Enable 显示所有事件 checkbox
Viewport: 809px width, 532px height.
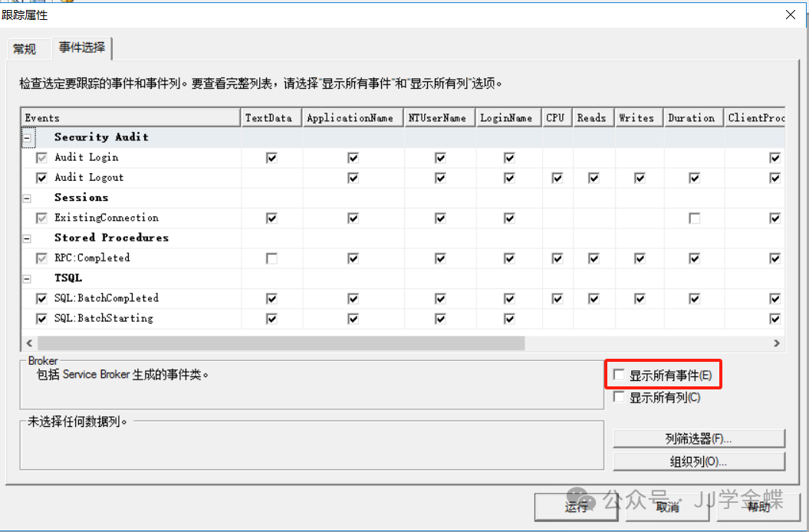coord(619,375)
